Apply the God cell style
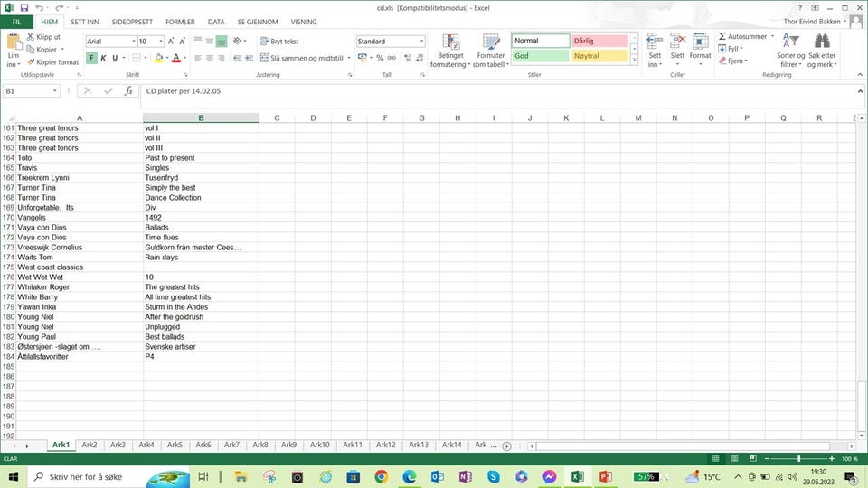The image size is (868, 488). 541,56
